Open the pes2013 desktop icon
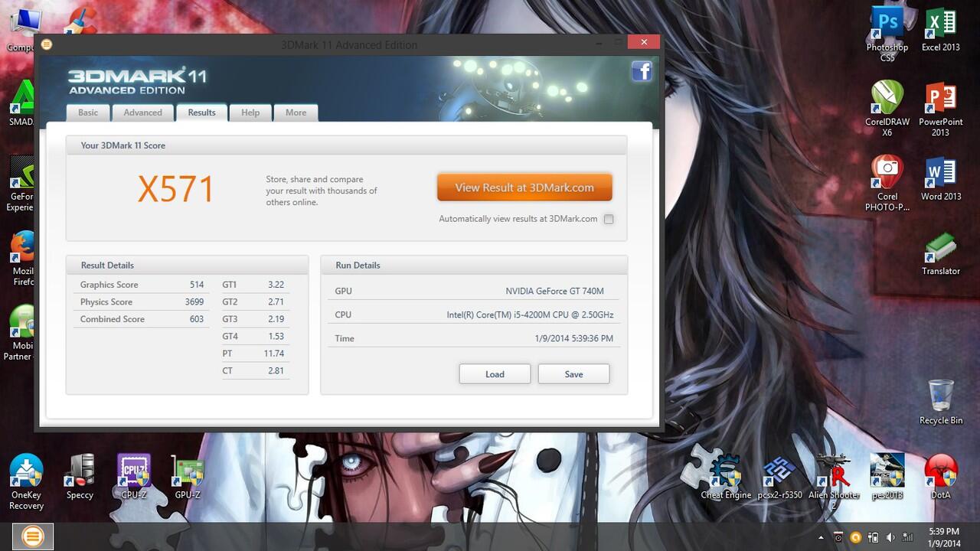Viewport: 980px width, 551px height. [887, 477]
